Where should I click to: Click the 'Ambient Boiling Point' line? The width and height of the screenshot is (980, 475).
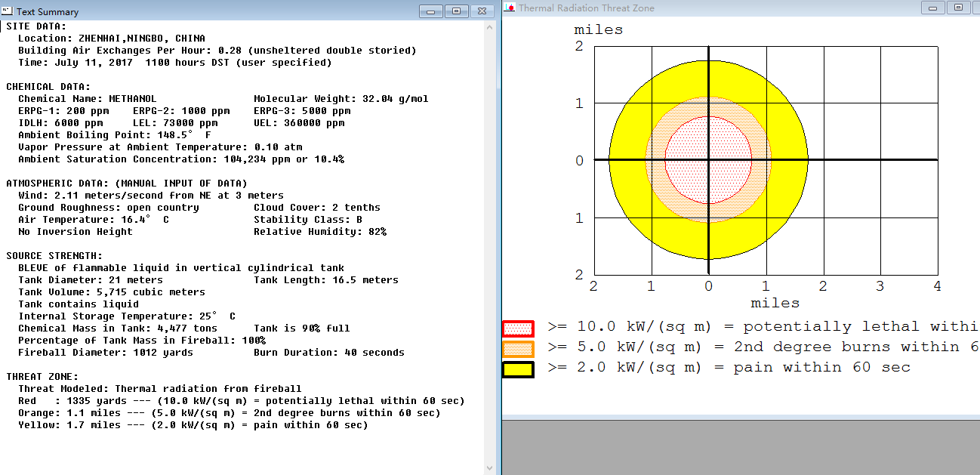coord(114,135)
